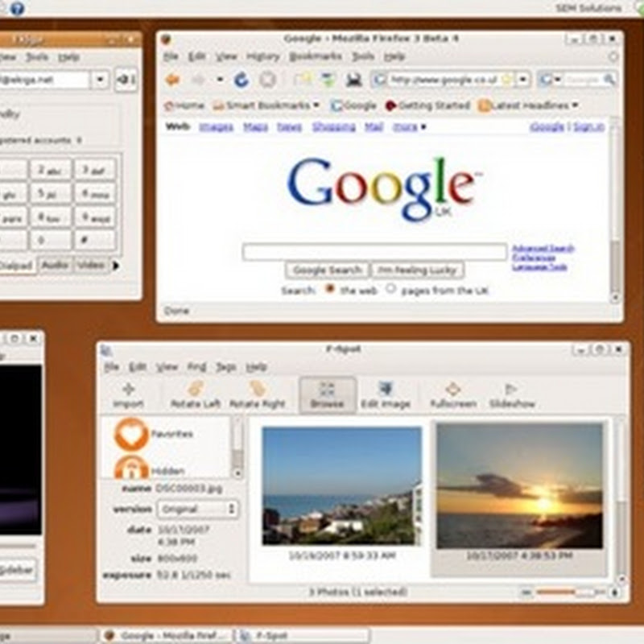Enter Fullscreen view in F-Spot

453,395
